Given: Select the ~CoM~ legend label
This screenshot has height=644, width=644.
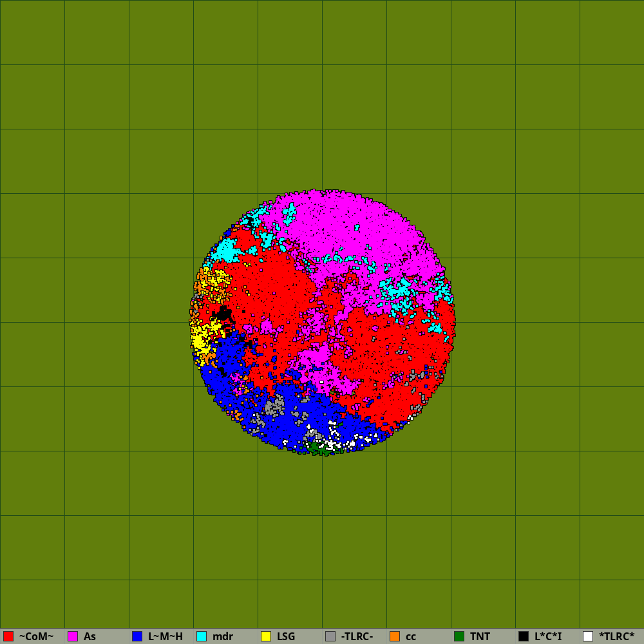Looking at the screenshot, I should pyautogui.click(x=36, y=637).
